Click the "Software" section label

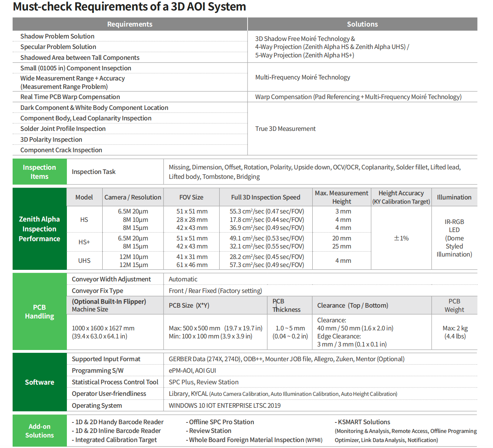[x=39, y=382]
